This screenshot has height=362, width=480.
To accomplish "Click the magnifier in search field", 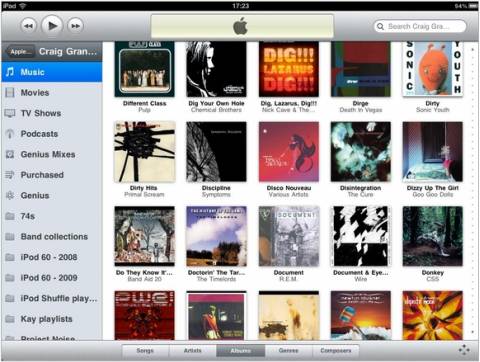I will click(x=380, y=26).
